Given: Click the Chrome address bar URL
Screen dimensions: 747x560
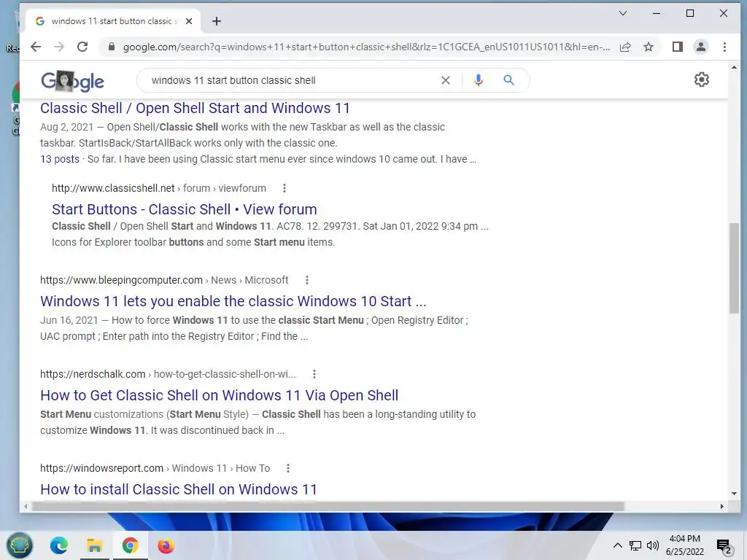Looking at the screenshot, I should (366, 47).
